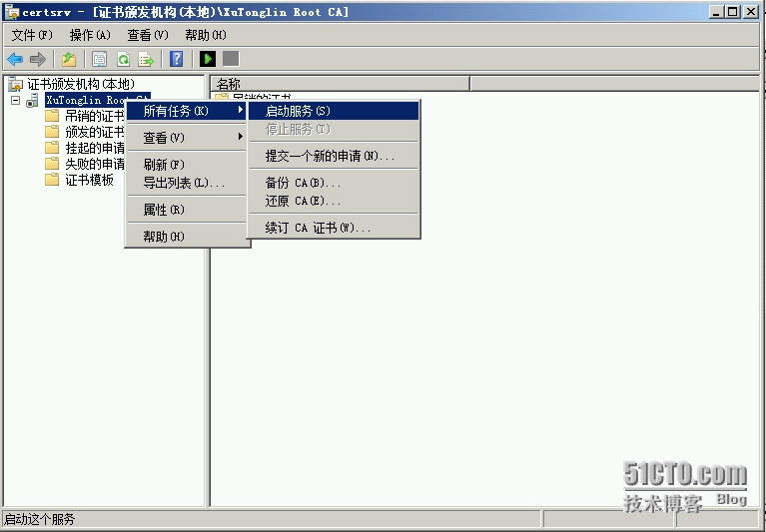Screen dimensions: 766x532
Task: Click the XuTonglin Root CA server icon
Action: 32,101
